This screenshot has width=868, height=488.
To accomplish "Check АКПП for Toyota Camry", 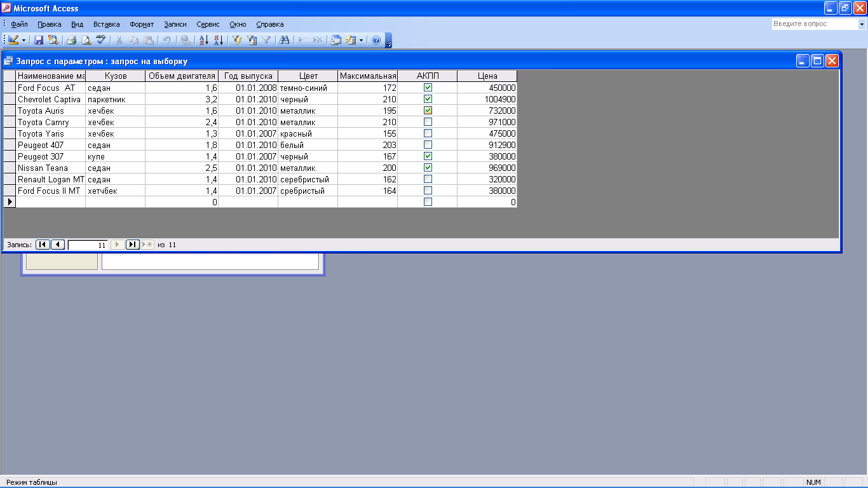I will click(428, 122).
